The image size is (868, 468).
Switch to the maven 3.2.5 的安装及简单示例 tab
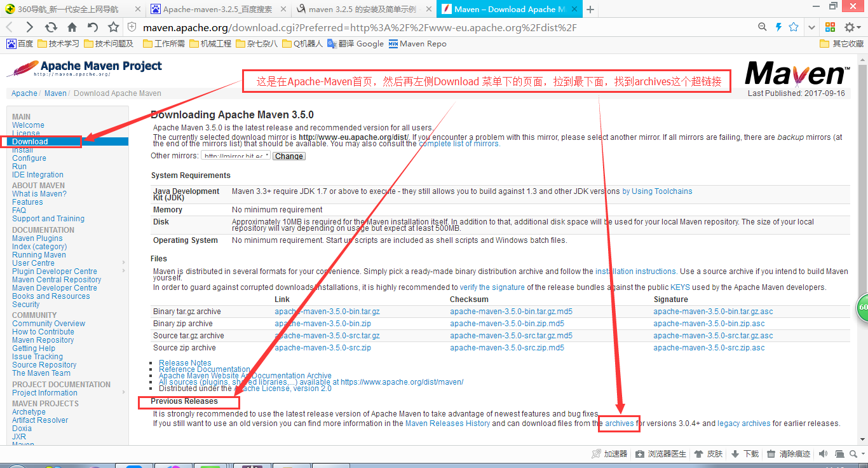pyautogui.click(x=363, y=10)
